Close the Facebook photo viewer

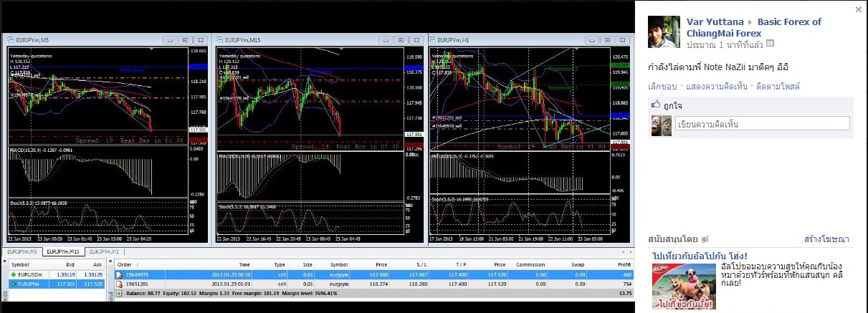pyautogui.click(x=859, y=9)
